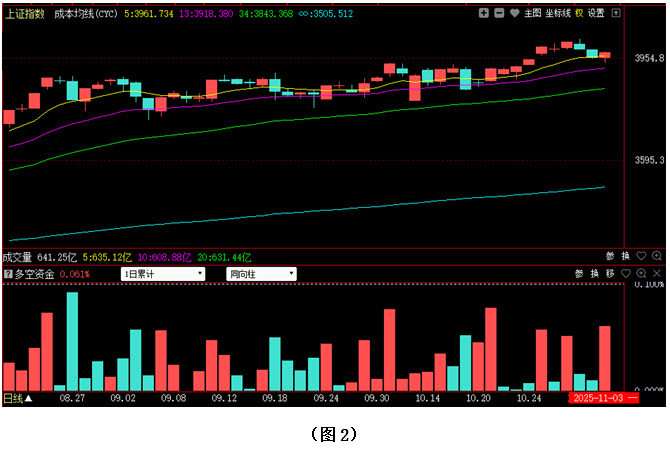This screenshot has width=670, height=456.
Task: Toggle the icon left of 多空资金 label
Action: click(8, 273)
